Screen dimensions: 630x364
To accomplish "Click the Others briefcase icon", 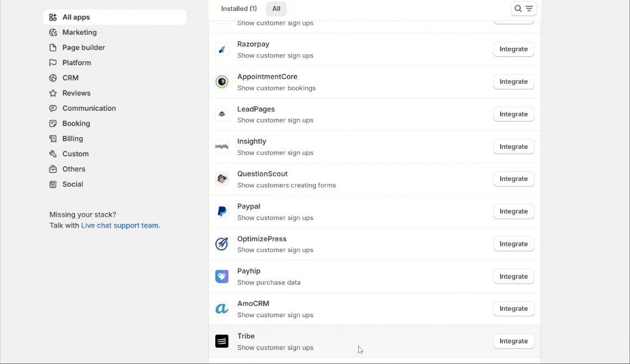I will pyautogui.click(x=53, y=169).
